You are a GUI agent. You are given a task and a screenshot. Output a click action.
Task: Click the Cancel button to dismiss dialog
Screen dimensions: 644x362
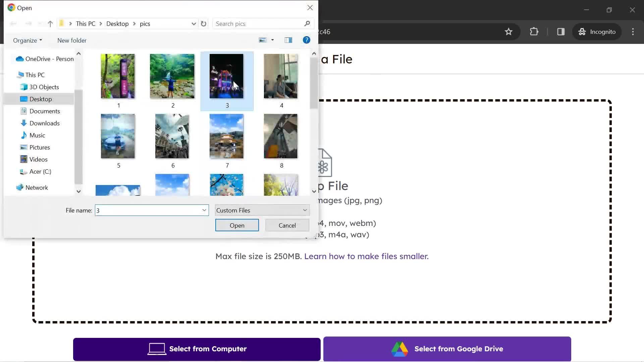pos(287,226)
